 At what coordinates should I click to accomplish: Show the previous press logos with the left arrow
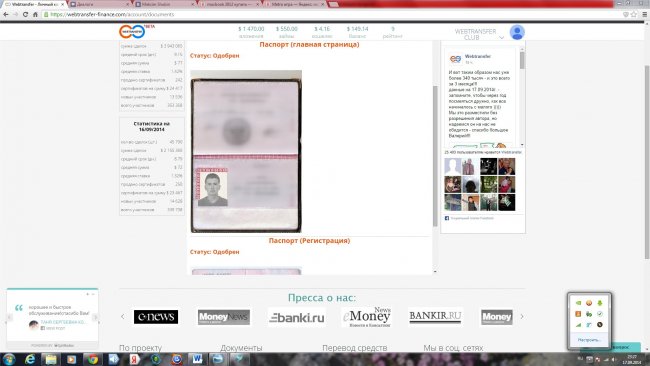[x=123, y=317]
